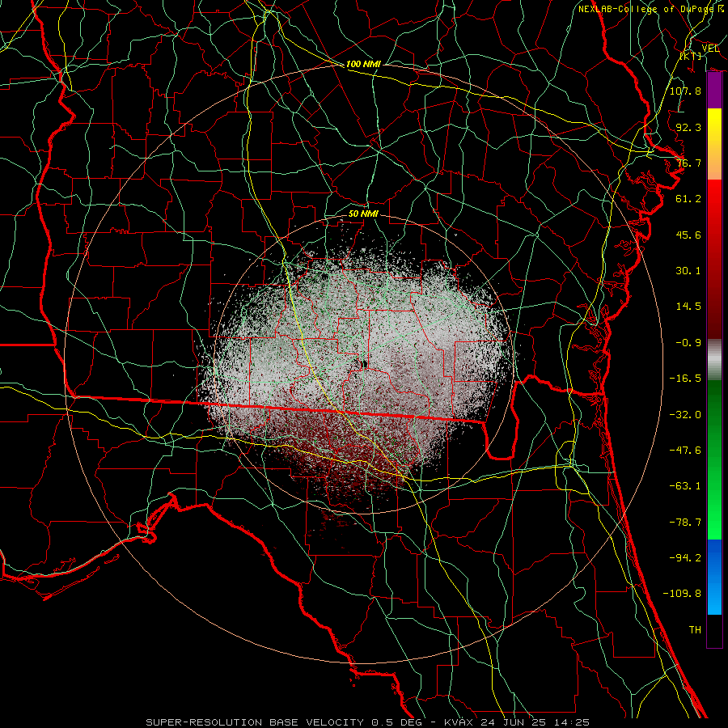Pick the purple segment of the color bar
Viewport: 728px width, 728px height.
pos(714,91)
